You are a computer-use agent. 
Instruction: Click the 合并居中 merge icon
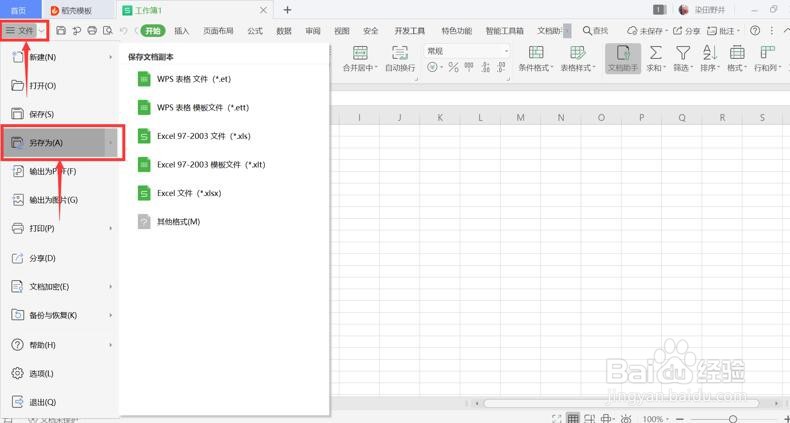[360, 53]
